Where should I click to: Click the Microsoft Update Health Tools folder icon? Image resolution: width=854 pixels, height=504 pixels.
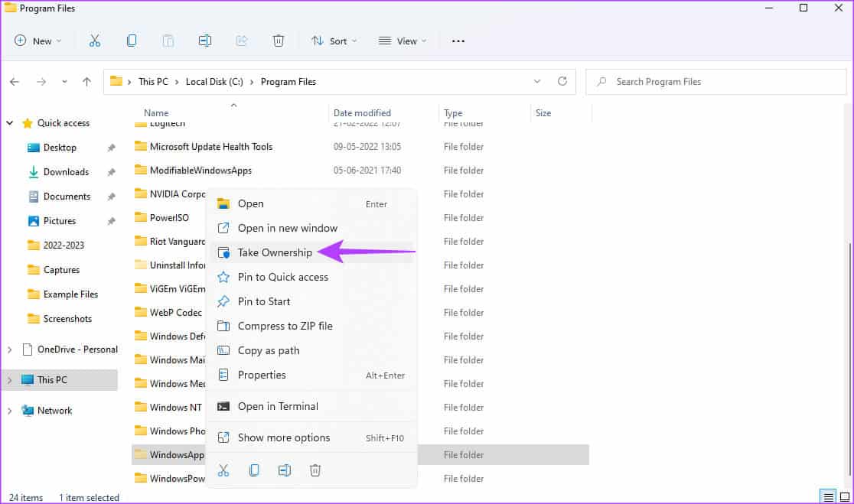(x=141, y=146)
